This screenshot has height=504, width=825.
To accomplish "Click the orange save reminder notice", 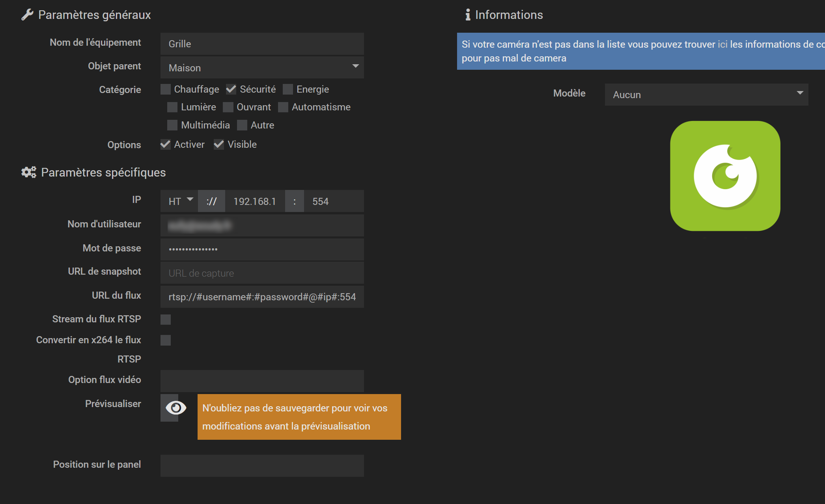I will 299,417.
